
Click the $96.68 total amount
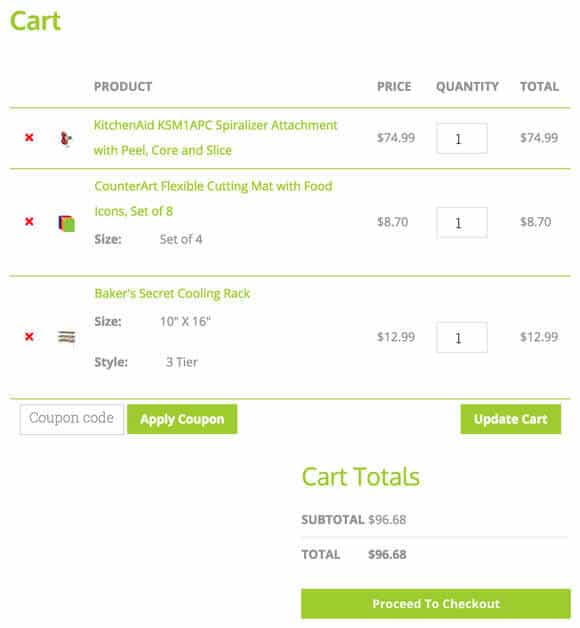387,554
